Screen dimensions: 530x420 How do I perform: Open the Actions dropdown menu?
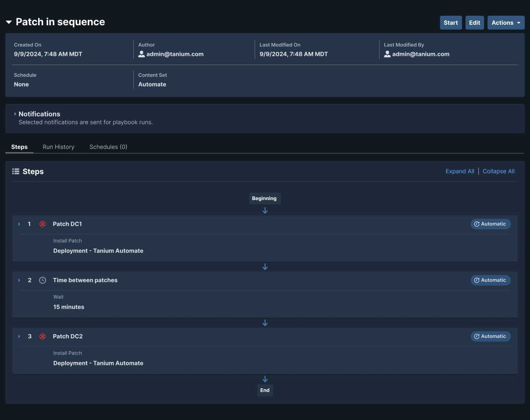pyautogui.click(x=506, y=23)
